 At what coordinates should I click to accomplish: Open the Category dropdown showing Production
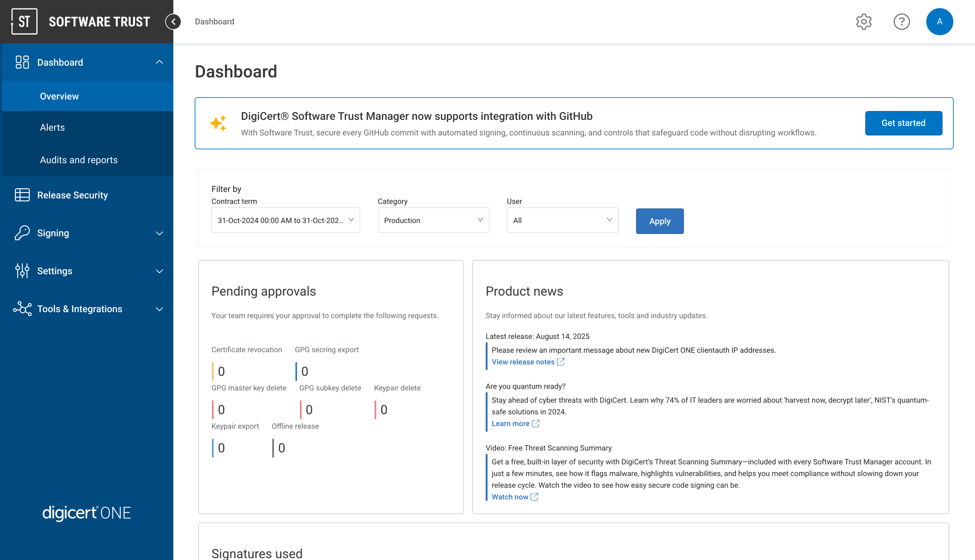(433, 220)
